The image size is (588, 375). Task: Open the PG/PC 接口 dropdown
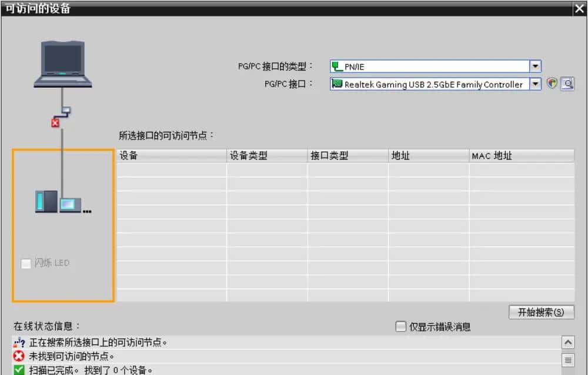tap(535, 84)
